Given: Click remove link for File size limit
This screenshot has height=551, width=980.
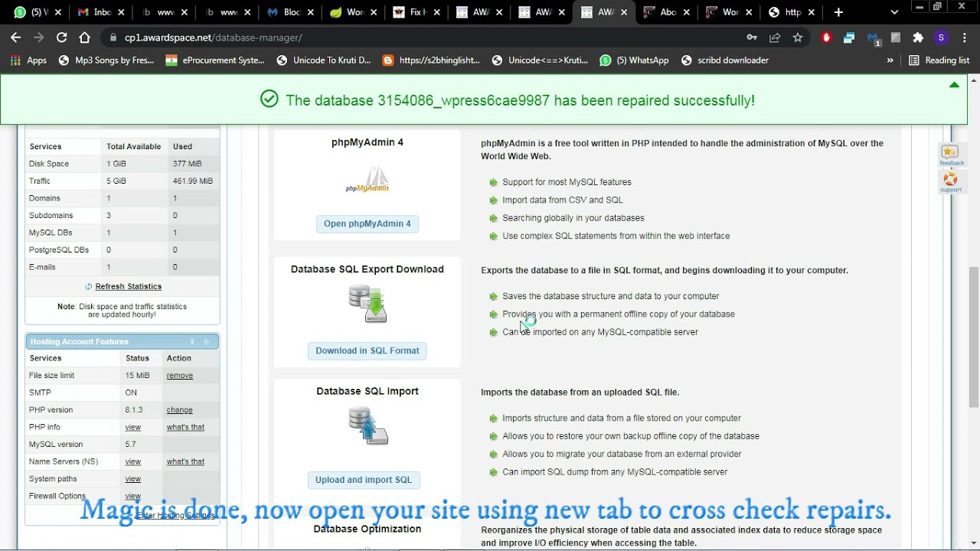Looking at the screenshot, I should click(x=180, y=375).
